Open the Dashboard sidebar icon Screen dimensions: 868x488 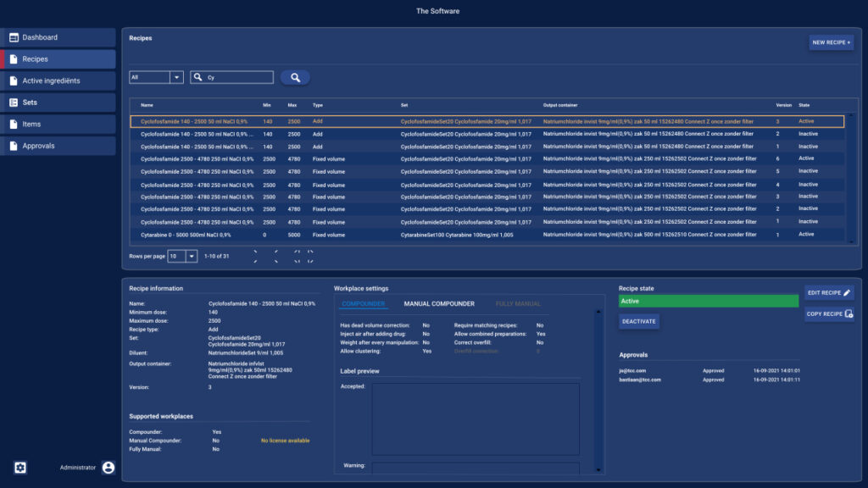coord(14,37)
